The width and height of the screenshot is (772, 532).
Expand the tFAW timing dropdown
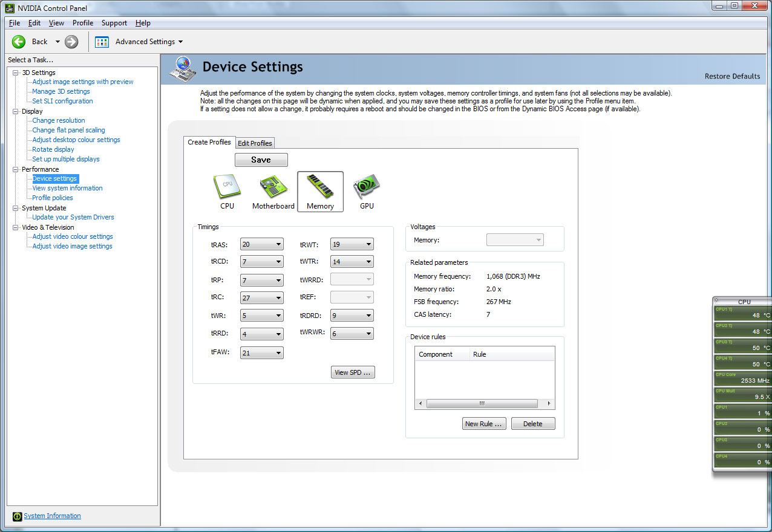coord(261,353)
